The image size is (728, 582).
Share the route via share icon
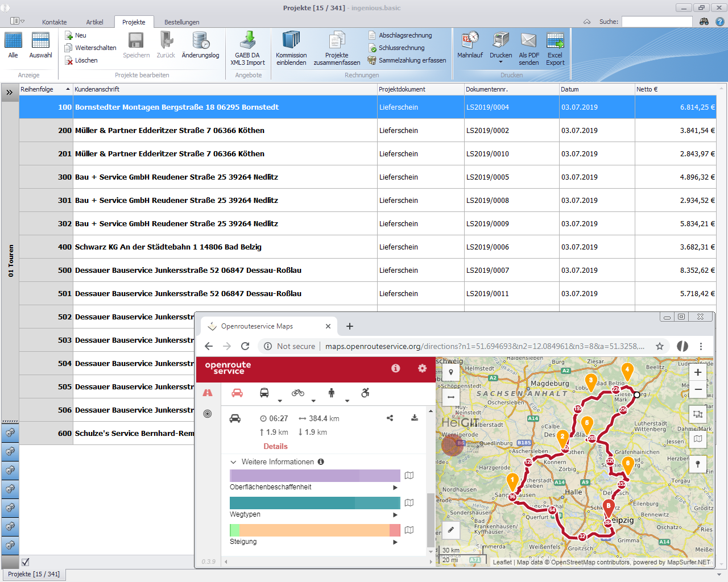coord(390,418)
